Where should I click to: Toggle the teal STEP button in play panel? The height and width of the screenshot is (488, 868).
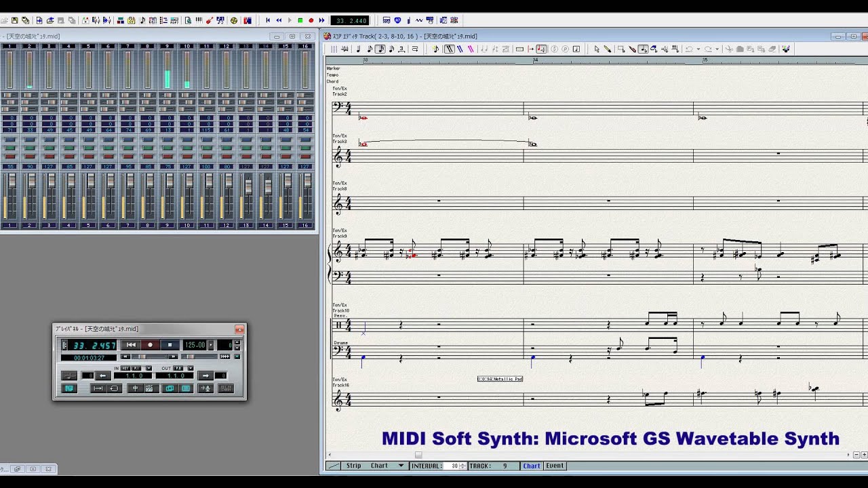click(69, 388)
